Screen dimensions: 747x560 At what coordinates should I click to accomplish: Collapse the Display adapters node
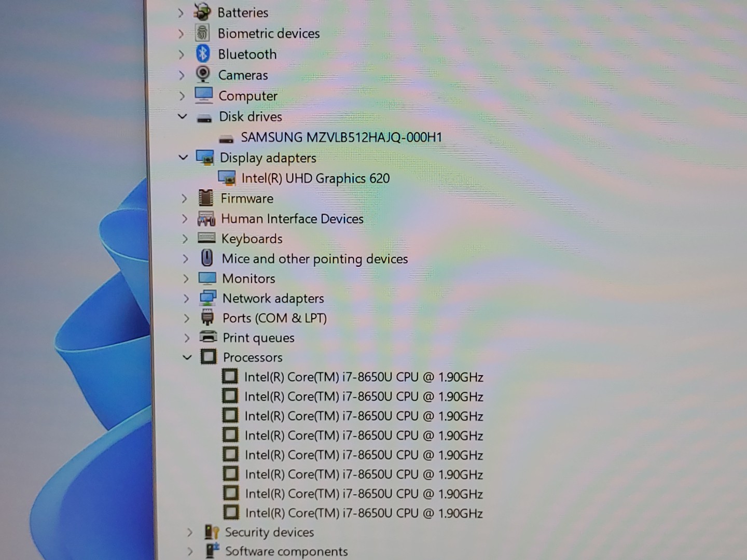click(x=183, y=157)
